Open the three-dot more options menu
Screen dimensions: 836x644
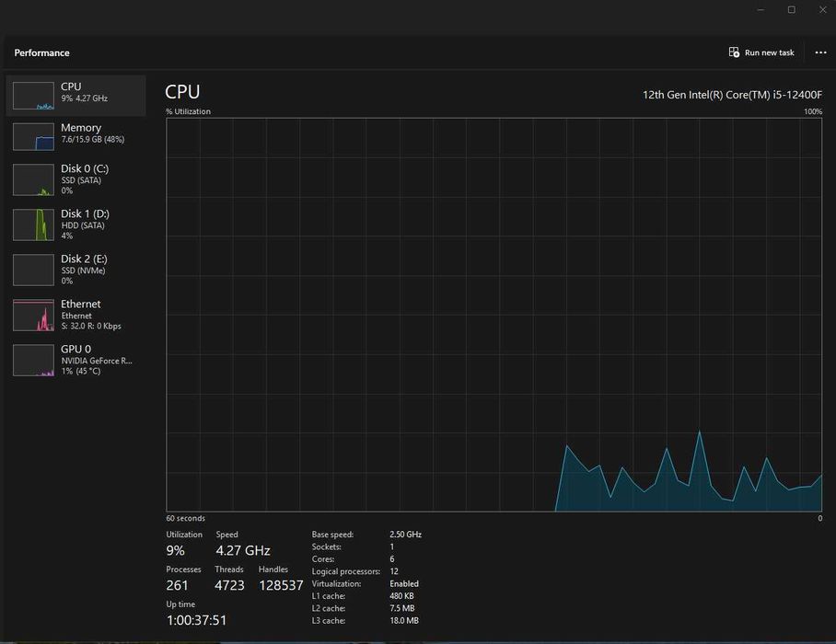820,52
